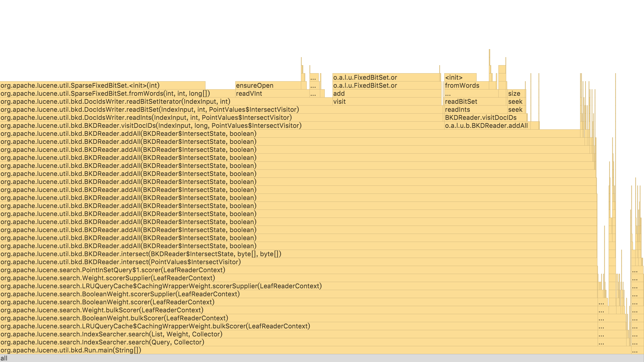The width and height of the screenshot is (644, 362).
Task: Select SparseFixedBitSet.fromWords(int, int, long[]) frame
Action: (x=118, y=94)
